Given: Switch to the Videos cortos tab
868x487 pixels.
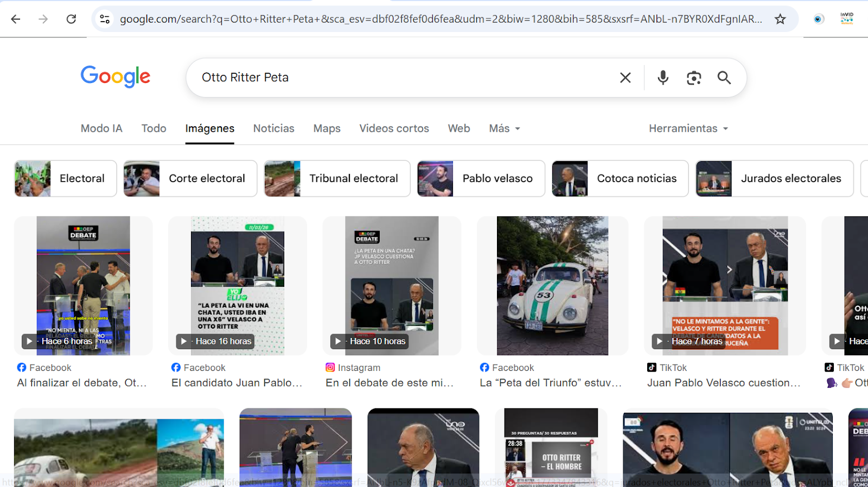Looking at the screenshot, I should [394, 129].
